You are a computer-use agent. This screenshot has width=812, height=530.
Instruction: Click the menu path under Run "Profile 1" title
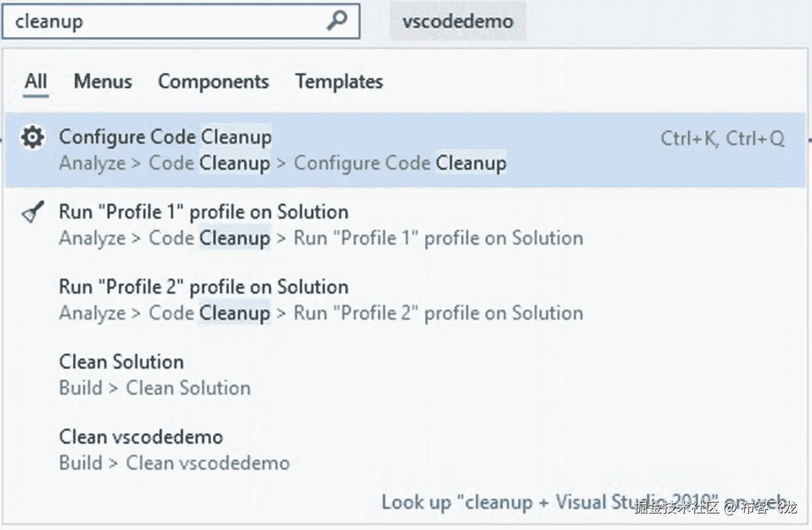(321, 238)
